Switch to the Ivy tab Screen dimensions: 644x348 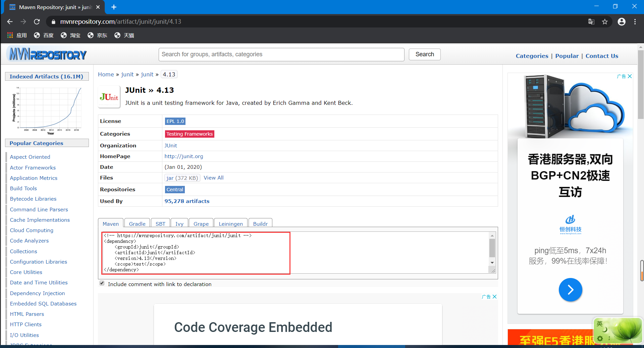(179, 224)
